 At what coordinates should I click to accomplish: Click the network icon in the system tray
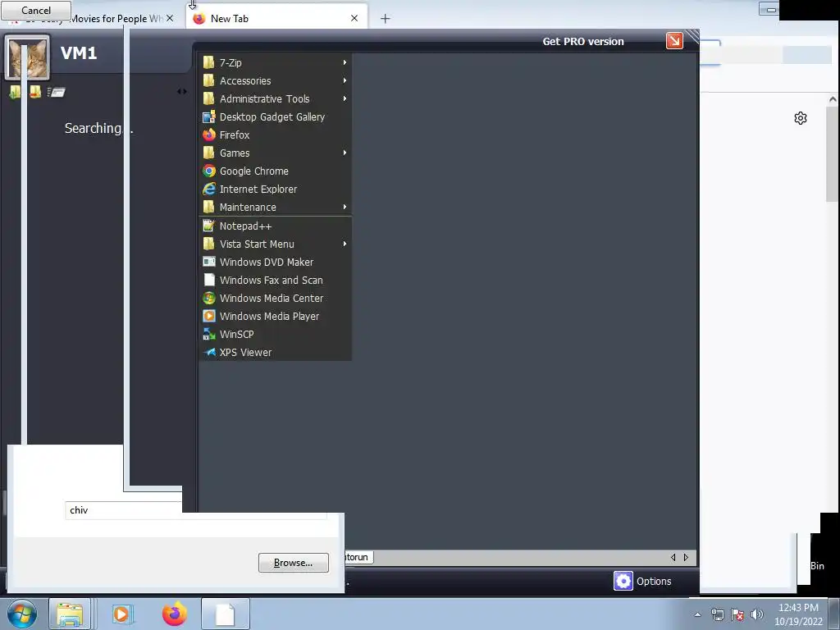(x=717, y=614)
